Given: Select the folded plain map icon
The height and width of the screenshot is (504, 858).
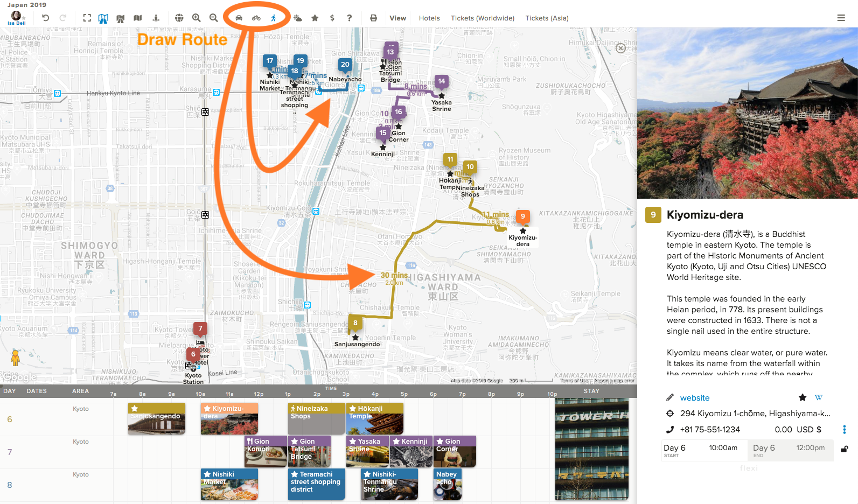Looking at the screenshot, I should (x=138, y=18).
